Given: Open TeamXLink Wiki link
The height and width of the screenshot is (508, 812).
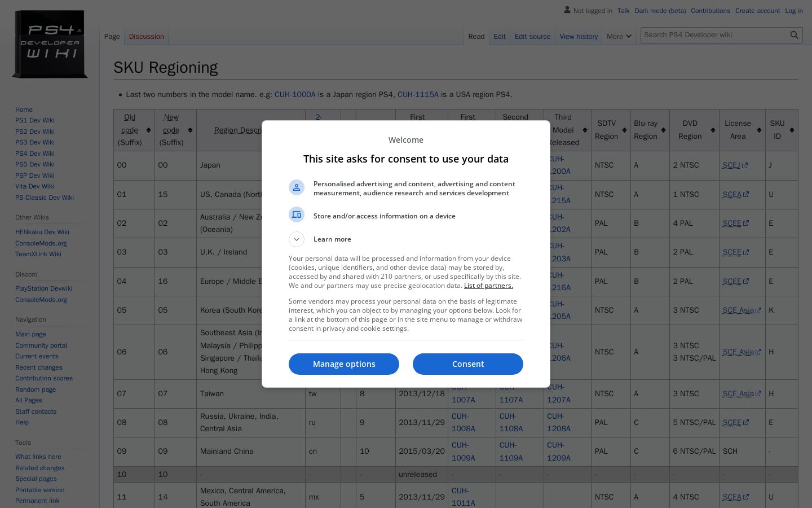Looking at the screenshot, I should 38,254.
